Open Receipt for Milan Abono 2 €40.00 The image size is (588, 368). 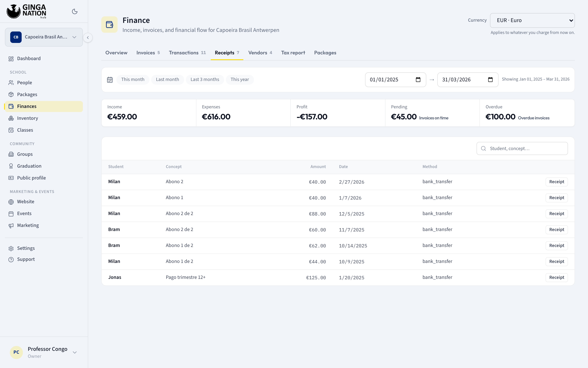coord(557,182)
